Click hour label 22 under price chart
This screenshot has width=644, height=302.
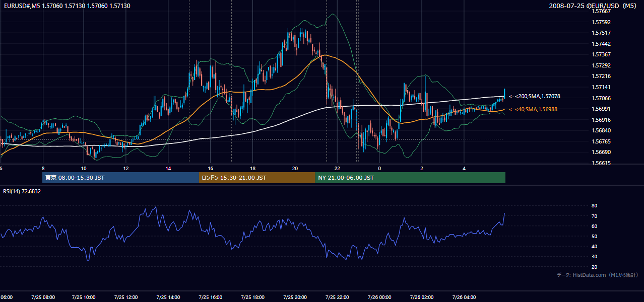tap(337, 169)
